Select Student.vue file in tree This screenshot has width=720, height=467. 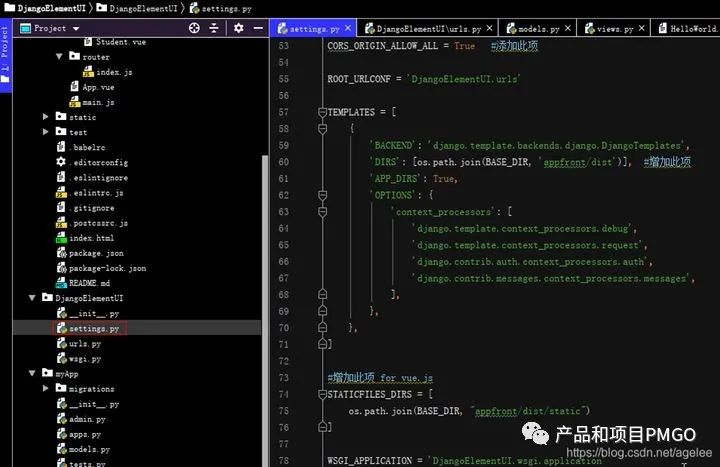coord(115,42)
